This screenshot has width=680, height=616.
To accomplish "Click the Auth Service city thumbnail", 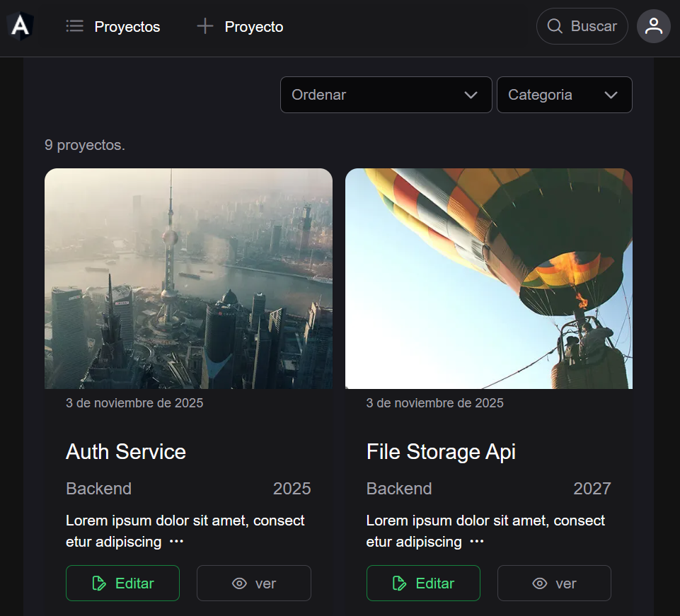I will coord(189,279).
